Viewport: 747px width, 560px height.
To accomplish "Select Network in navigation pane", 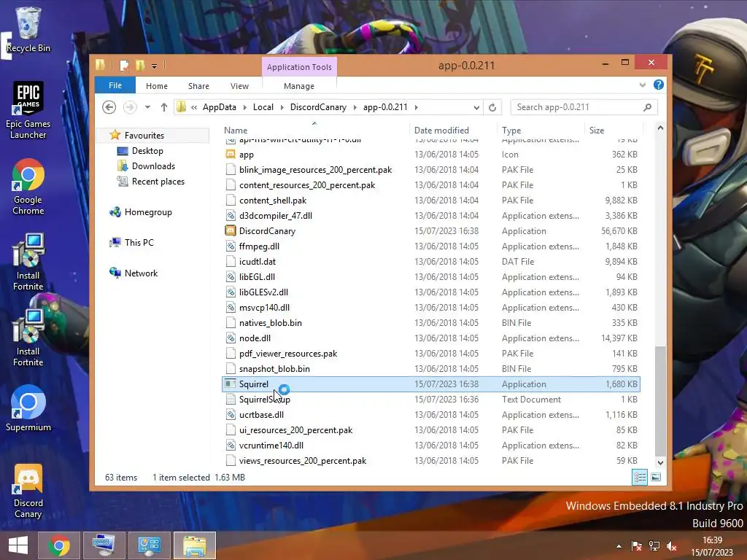I will (133, 273).
